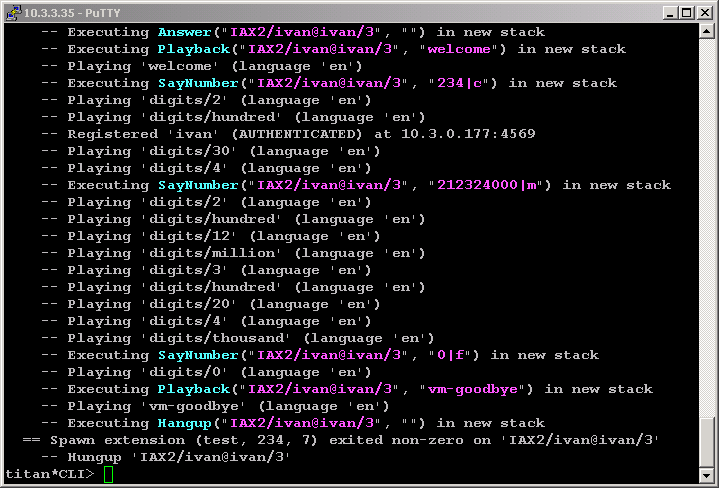
Task: Click the scrollbar down arrow
Action: click(x=708, y=474)
